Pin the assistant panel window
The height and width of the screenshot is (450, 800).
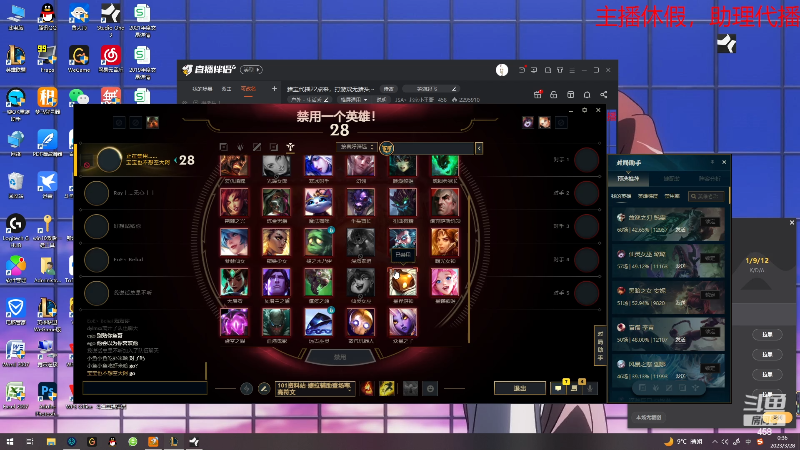tap(712, 162)
